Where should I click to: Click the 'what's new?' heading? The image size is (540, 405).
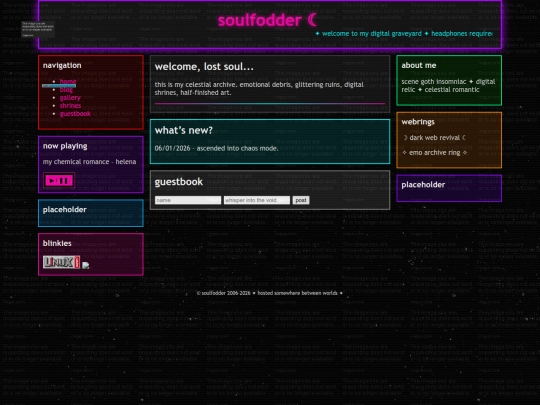[184, 130]
